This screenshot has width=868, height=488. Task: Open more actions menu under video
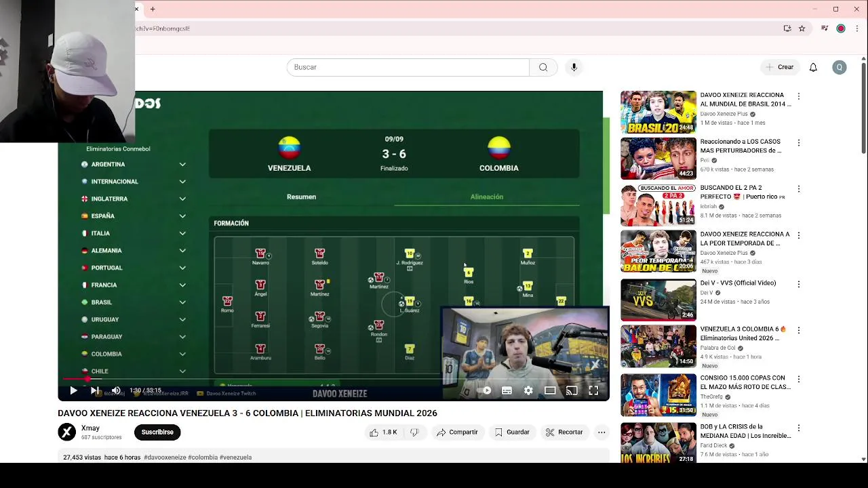(601, 432)
